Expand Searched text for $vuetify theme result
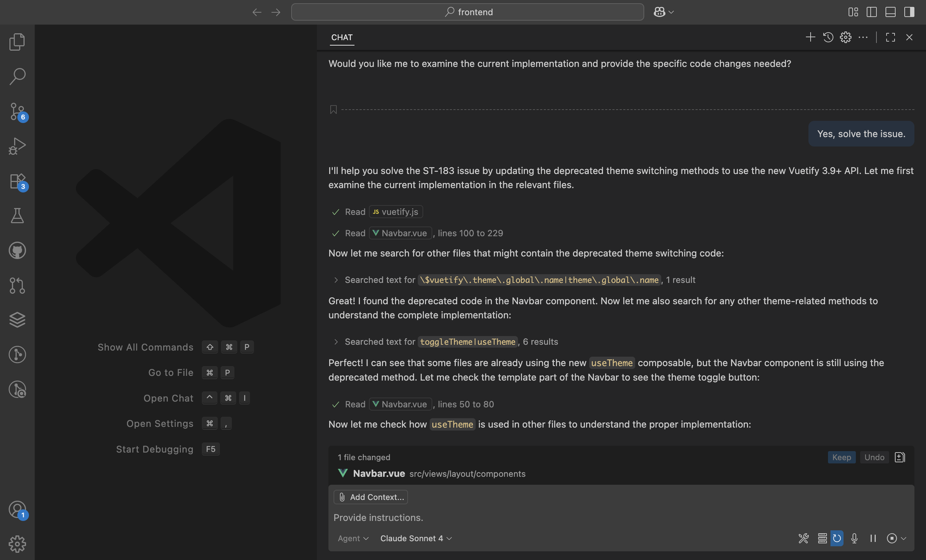926x560 pixels. 336,280
